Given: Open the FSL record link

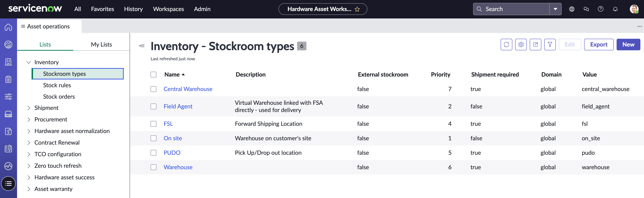Looking at the screenshot, I should [x=168, y=124].
